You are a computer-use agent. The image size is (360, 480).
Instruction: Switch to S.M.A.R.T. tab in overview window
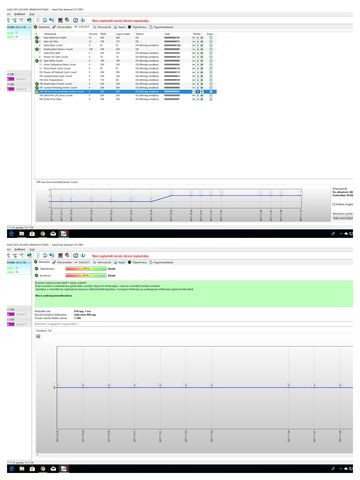point(82,262)
